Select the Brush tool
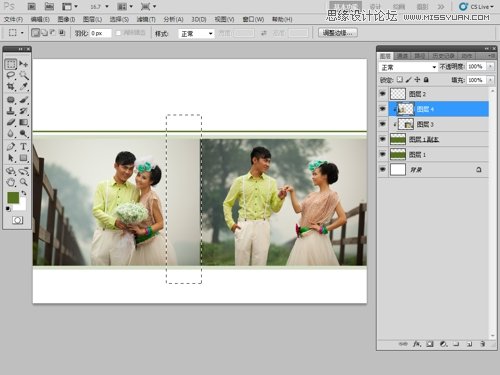This screenshot has height=375, width=500. tap(24, 100)
